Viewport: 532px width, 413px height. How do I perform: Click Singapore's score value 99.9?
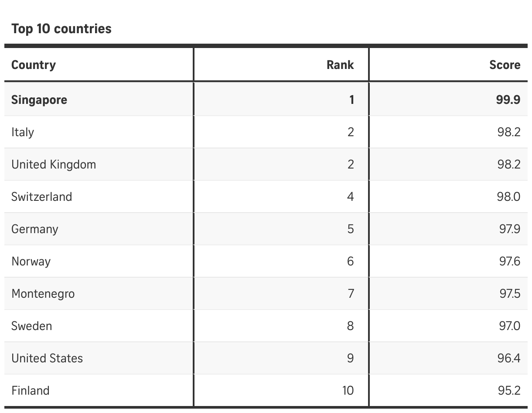click(508, 100)
